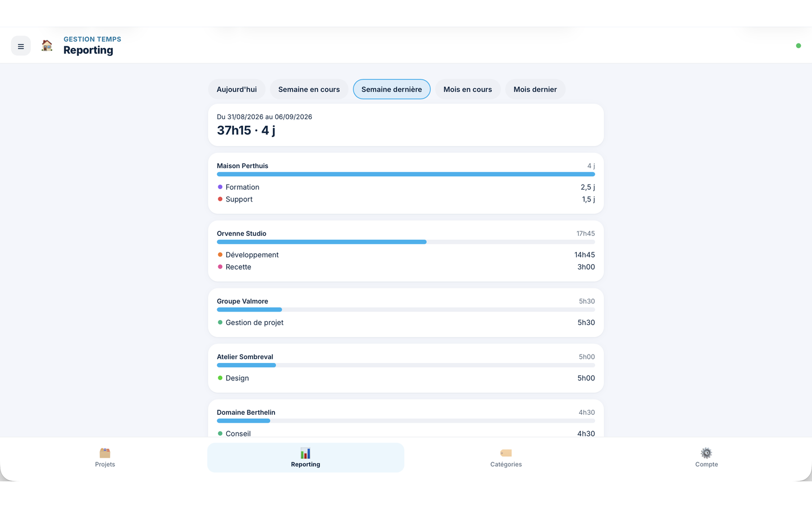
Task: Click the pink dot beside Recette
Action: pyautogui.click(x=220, y=267)
